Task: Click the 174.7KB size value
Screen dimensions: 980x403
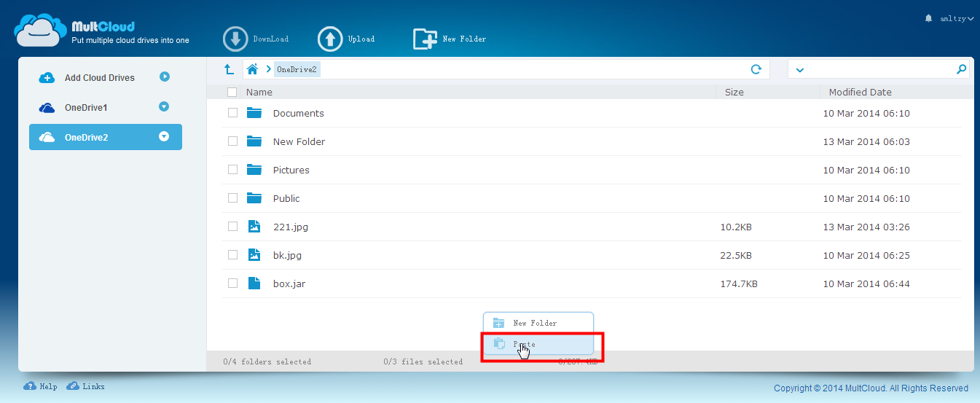Action: (739, 283)
